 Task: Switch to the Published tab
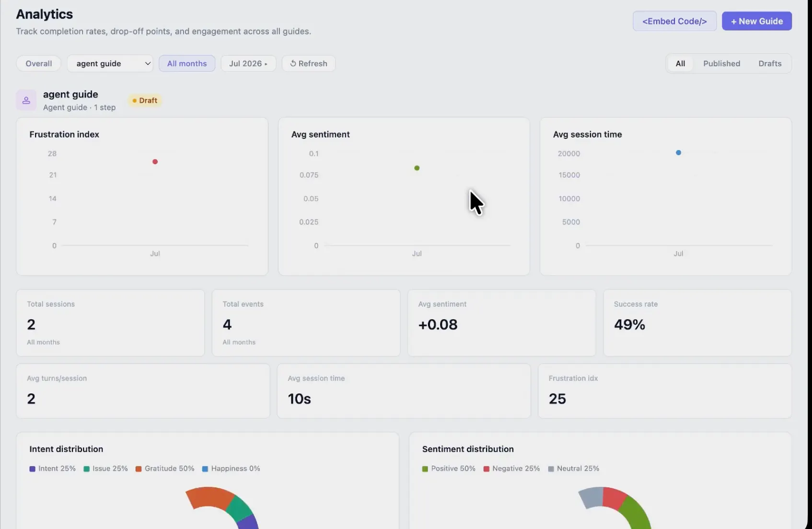point(721,63)
